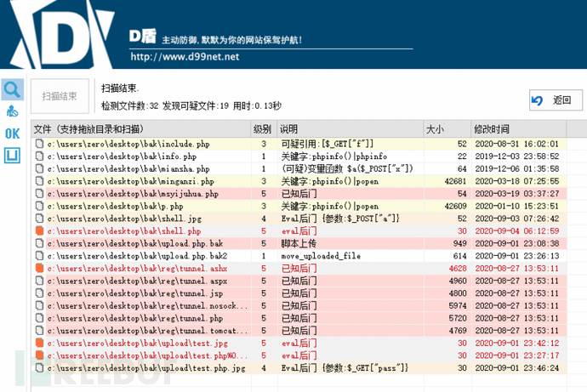Click orange file icon of tunnel.ashx row
Image resolution: width=587 pixels, height=392 pixels.
click(x=39, y=268)
